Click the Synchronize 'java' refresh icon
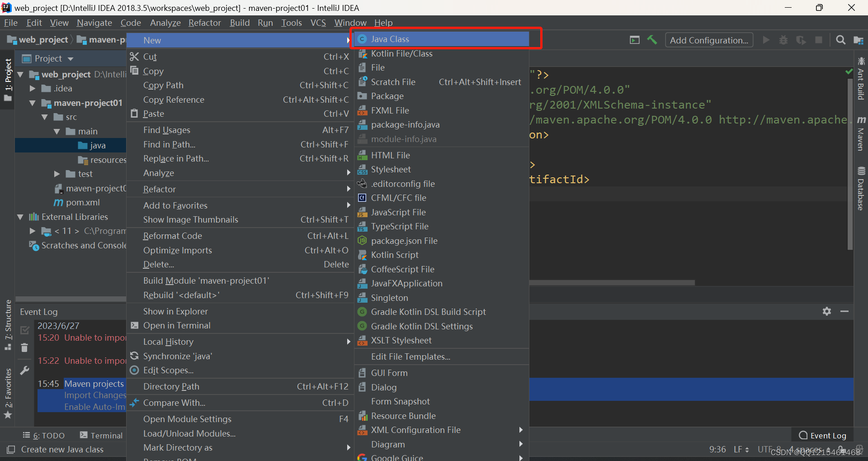 tap(134, 356)
